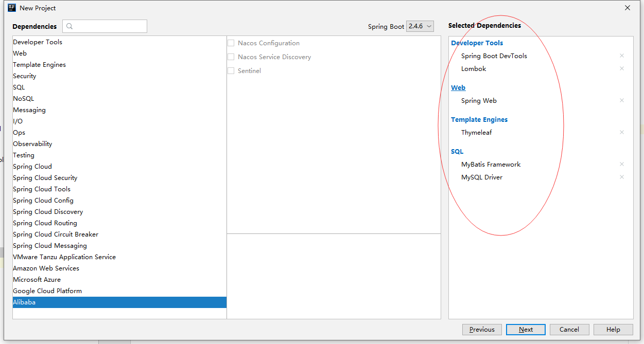Click Web link in selected dependencies
644x344 pixels.
458,88
